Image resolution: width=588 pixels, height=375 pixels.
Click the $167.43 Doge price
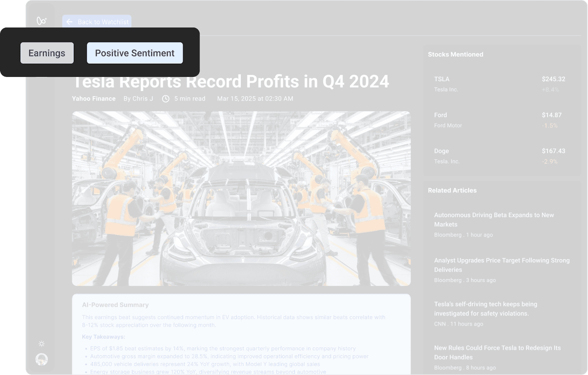(553, 151)
